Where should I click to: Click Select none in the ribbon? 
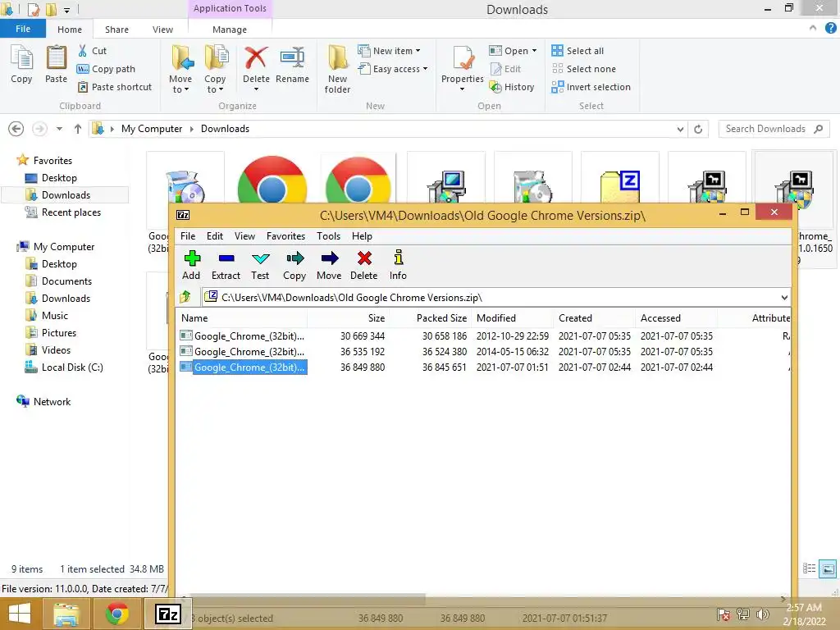click(x=584, y=69)
